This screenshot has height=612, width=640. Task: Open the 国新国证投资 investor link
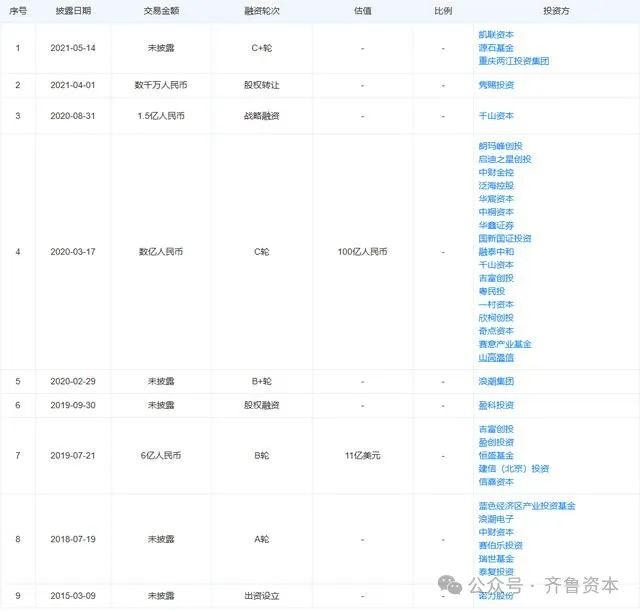[505, 238]
